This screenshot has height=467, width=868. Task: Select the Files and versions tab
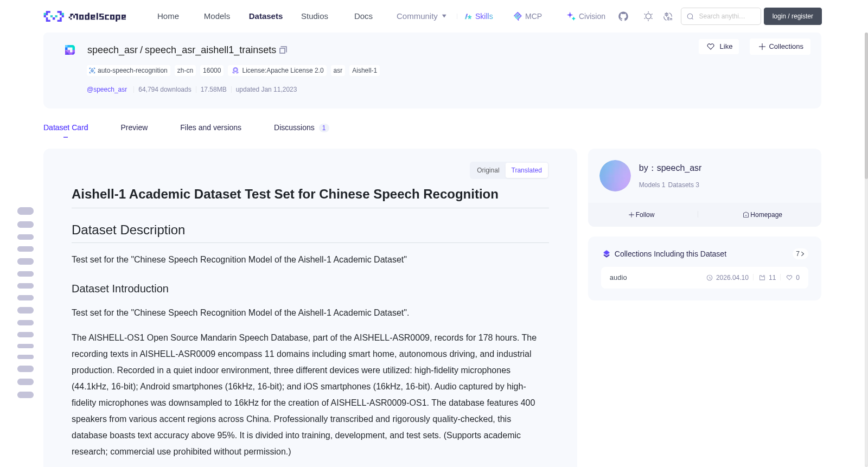pyautogui.click(x=210, y=127)
